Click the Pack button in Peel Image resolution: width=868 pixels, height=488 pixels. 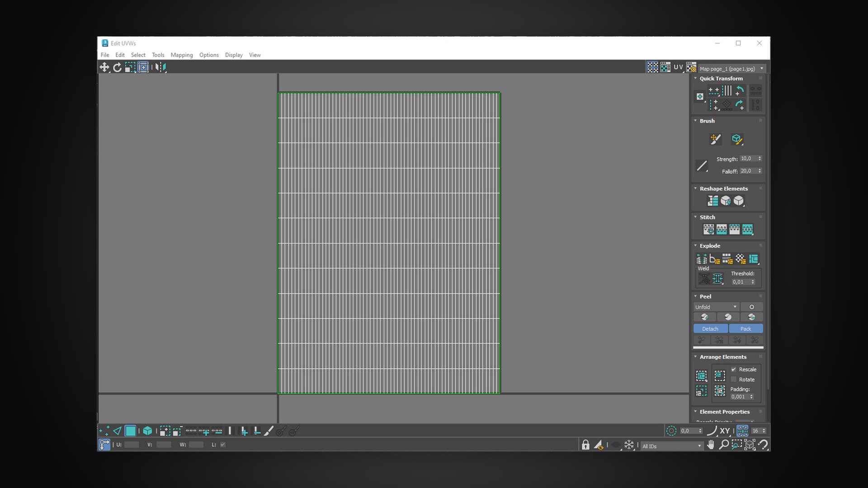coord(745,328)
